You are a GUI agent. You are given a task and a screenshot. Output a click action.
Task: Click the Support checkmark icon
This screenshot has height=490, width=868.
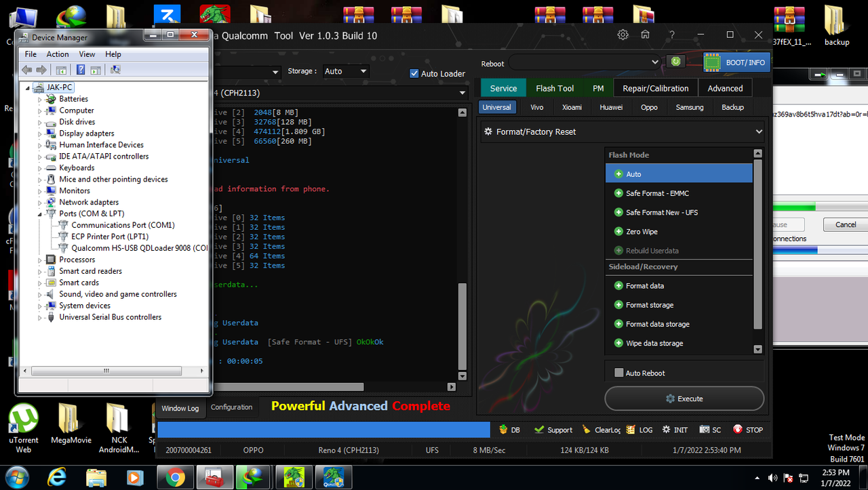pos(553,430)
